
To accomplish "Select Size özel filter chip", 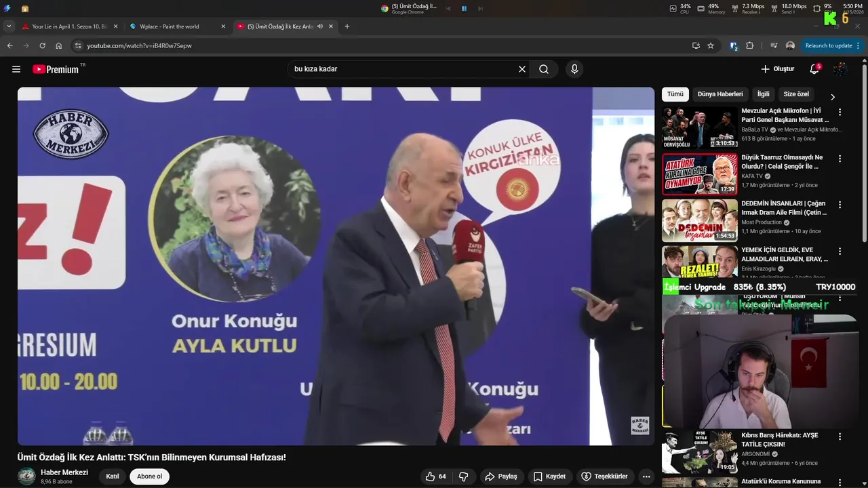I will (796, 94).
